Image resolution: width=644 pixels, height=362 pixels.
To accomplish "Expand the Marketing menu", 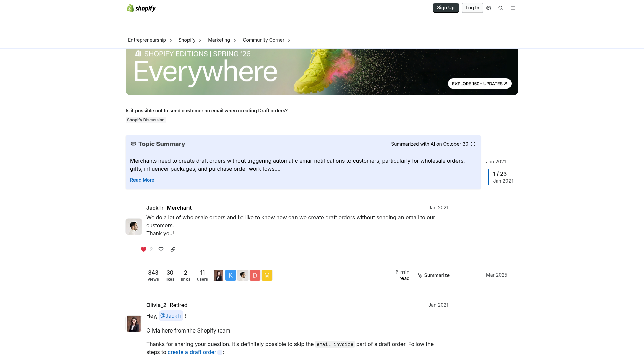I will [222, 40].
